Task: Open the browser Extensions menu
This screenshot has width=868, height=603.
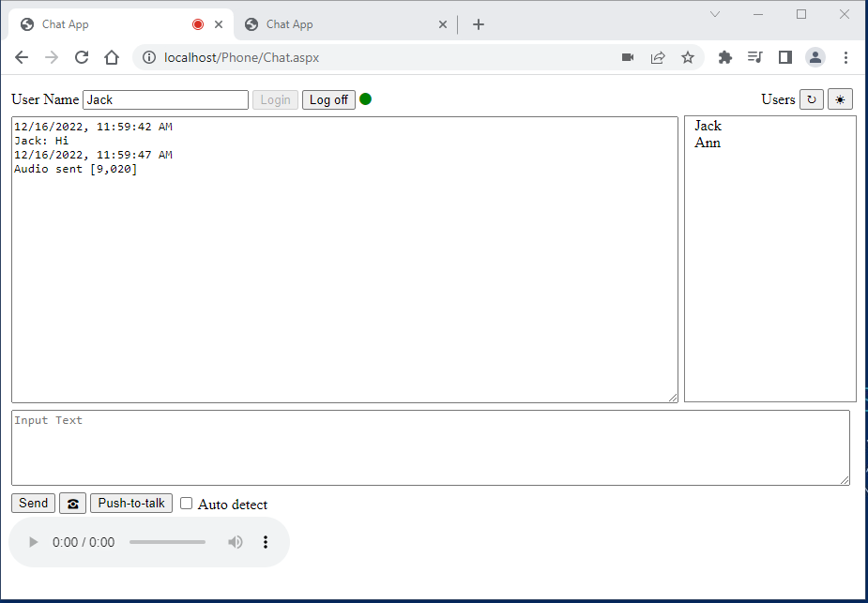Action: (x=725, y=57)
